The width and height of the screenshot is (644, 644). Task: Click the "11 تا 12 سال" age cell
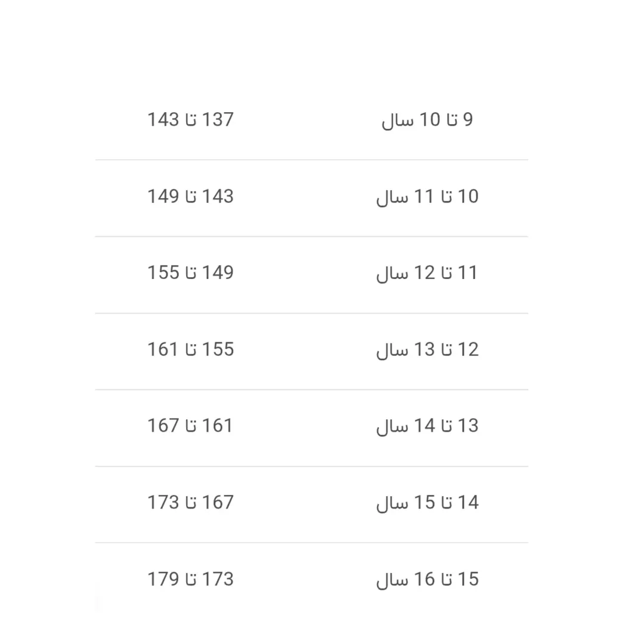(427, 273)
